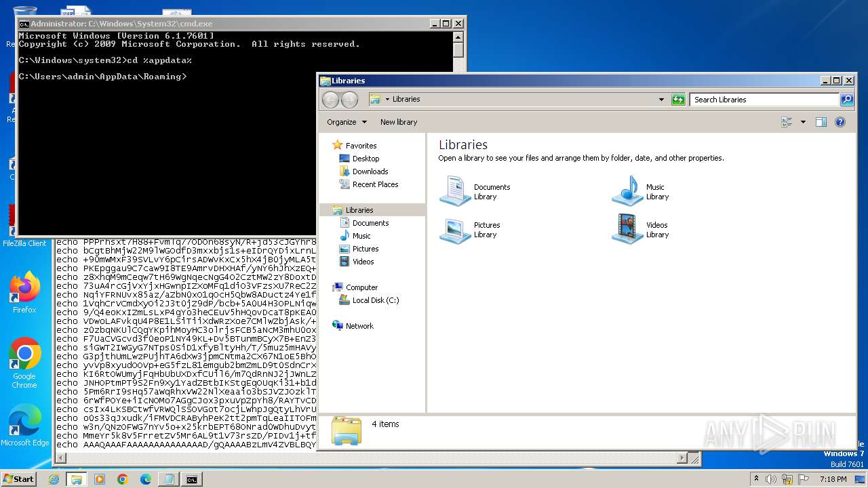Click the Chrome icon in taskbar
The height and width of the screenshot is (488, 868).
tap(123, 479)
